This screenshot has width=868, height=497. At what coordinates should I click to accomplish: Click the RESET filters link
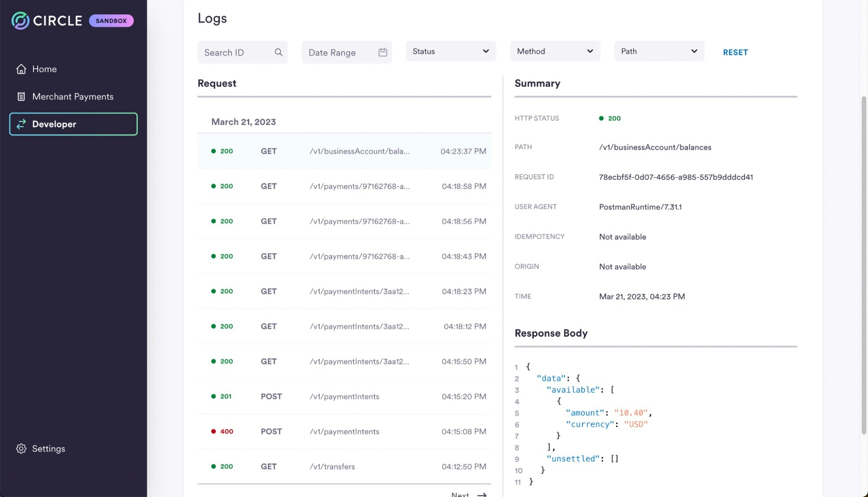[x=735, y=52]
